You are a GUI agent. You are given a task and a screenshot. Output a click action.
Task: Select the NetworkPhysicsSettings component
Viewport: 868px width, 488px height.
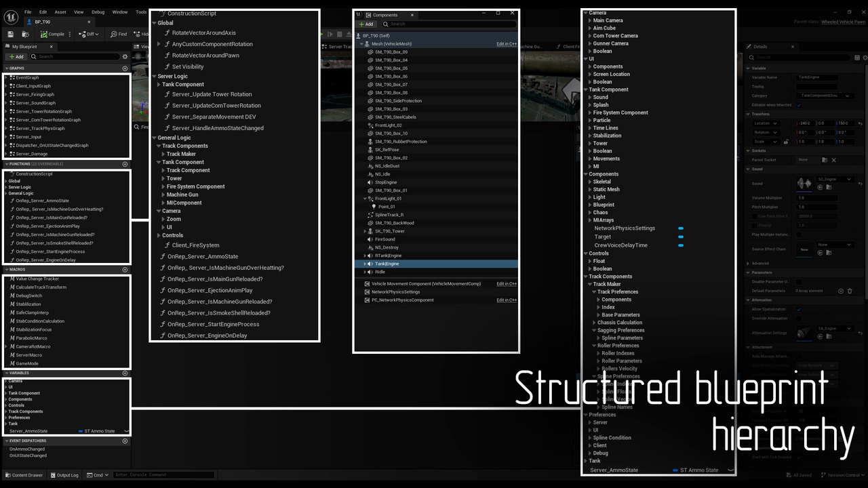point(396,292)
